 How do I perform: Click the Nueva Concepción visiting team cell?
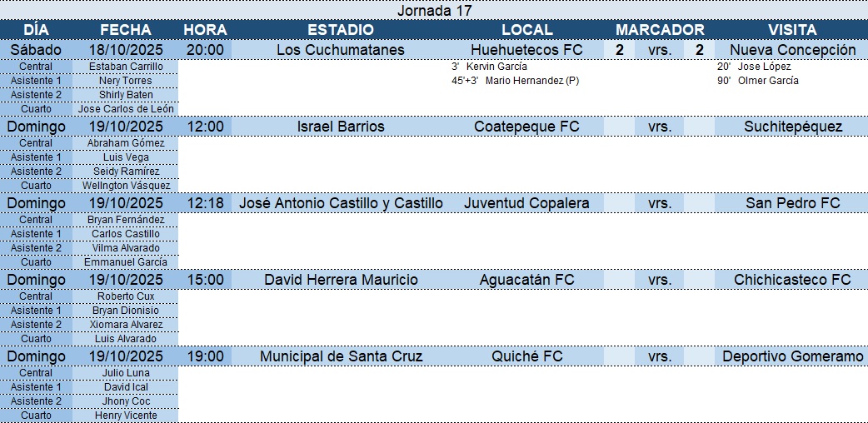792,50
